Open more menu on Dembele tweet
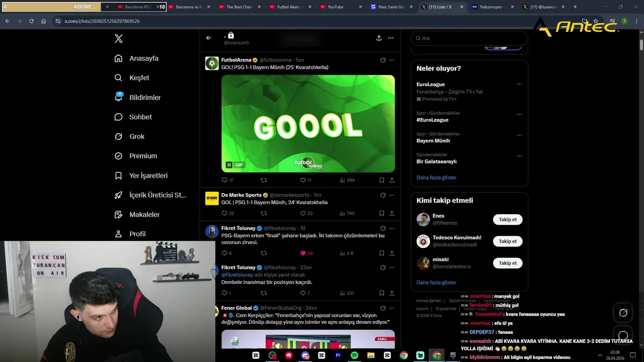The height and width of the screenshot is (362, 644). [x=392, y=267]
